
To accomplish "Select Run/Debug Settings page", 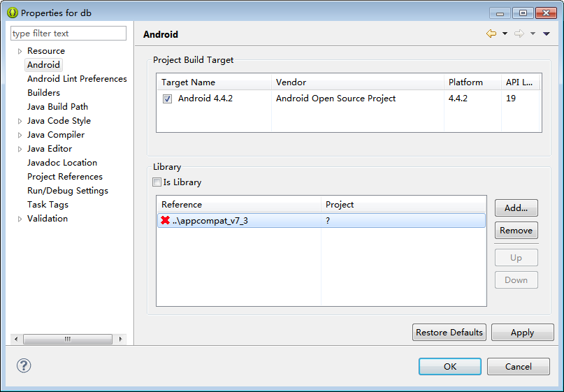I will pyautogui.click(x=68, y=191).
